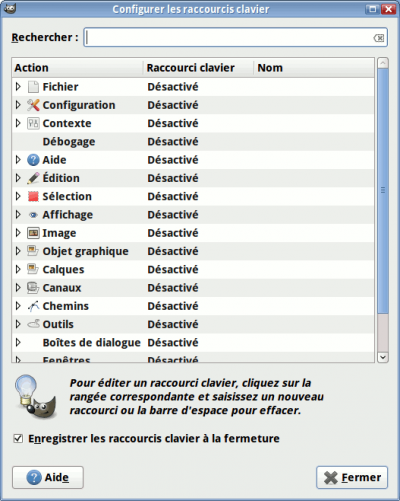Viewport: 400px width, 501px height.
Task: Click the GIMP Wilber icon in title bar
Action: click(x=10, y=8)
